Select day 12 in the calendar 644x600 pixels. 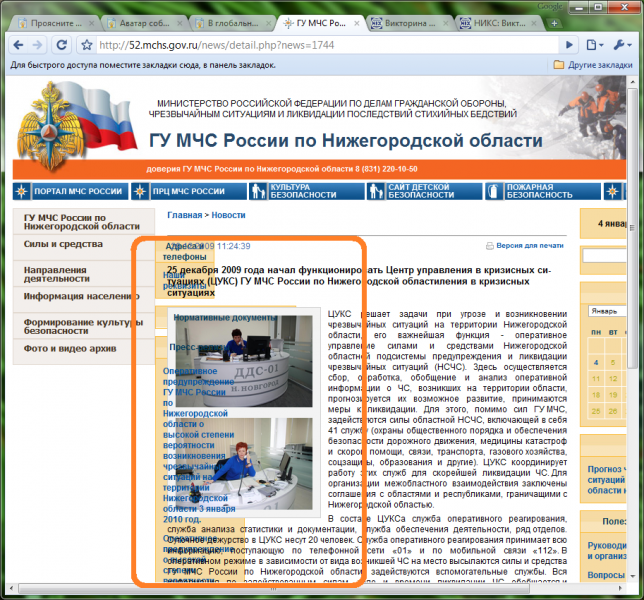coord(613,379)
